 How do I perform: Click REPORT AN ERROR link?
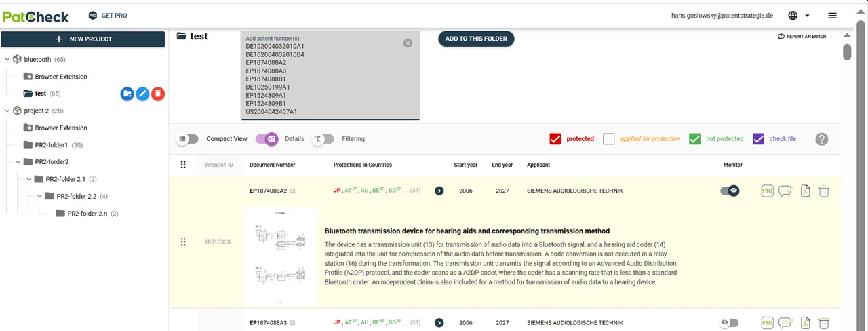(x=802, y=37)
